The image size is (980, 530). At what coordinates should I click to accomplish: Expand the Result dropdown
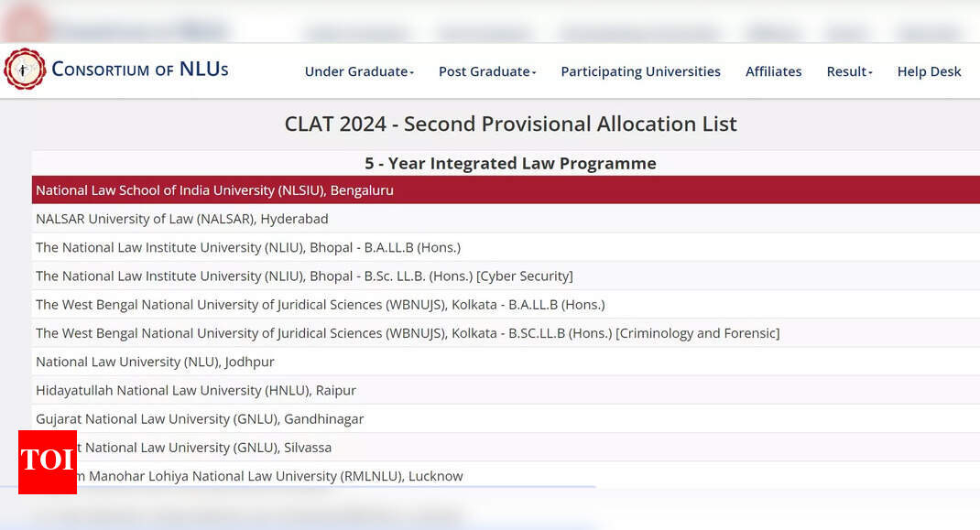click(x=848, y=71)
